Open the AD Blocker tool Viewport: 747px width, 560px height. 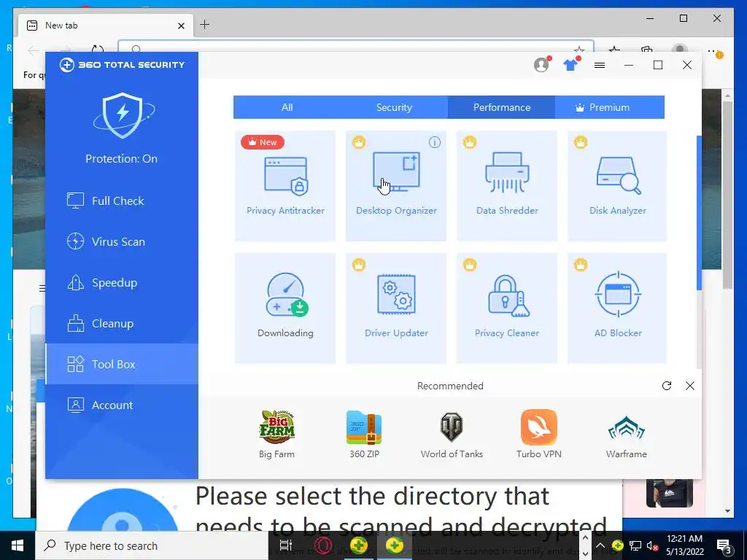pos(617,308)
